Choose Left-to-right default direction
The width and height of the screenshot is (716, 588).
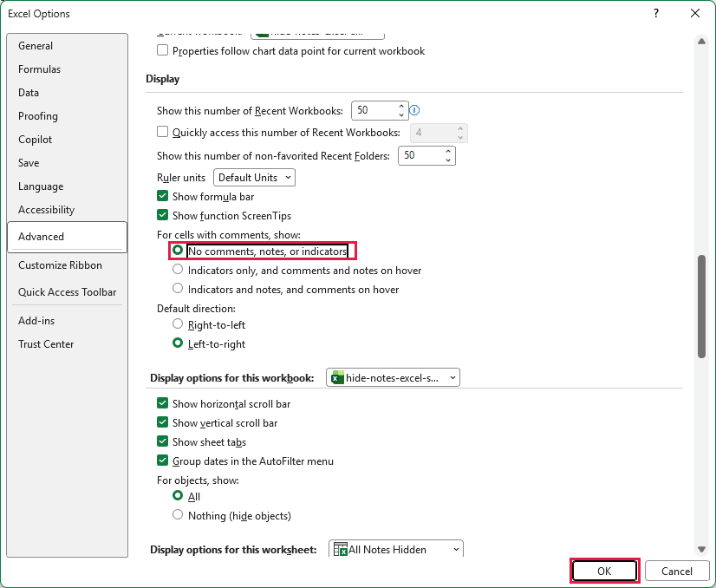click(178, 343)
